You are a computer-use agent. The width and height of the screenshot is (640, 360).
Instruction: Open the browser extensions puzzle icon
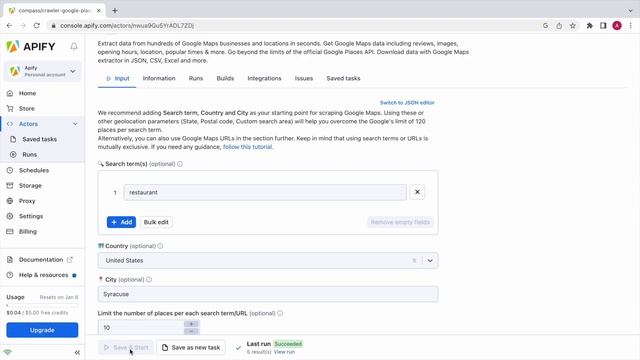[x=589, y=26]
